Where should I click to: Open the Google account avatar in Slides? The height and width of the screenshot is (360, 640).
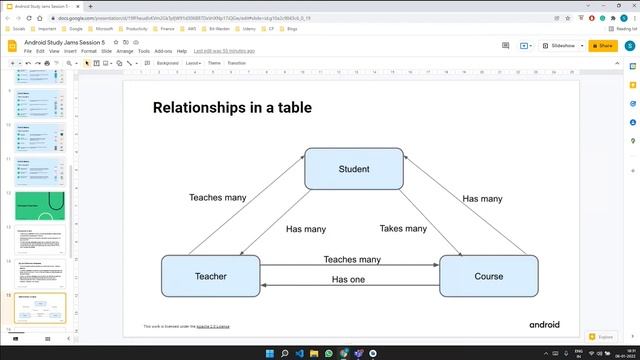tap(630, 46)
